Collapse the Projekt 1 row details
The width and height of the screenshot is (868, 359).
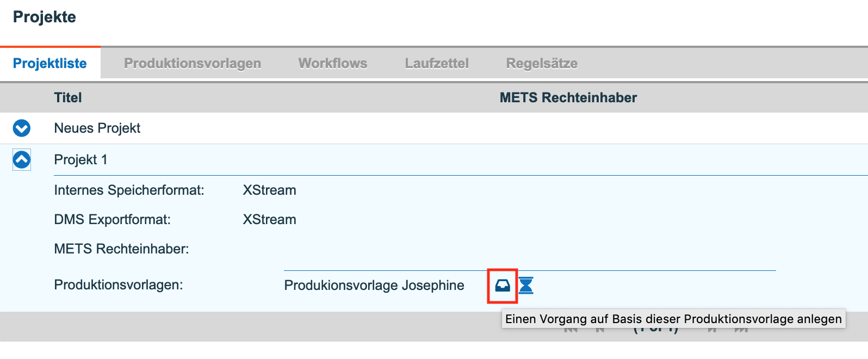(22, 160)
